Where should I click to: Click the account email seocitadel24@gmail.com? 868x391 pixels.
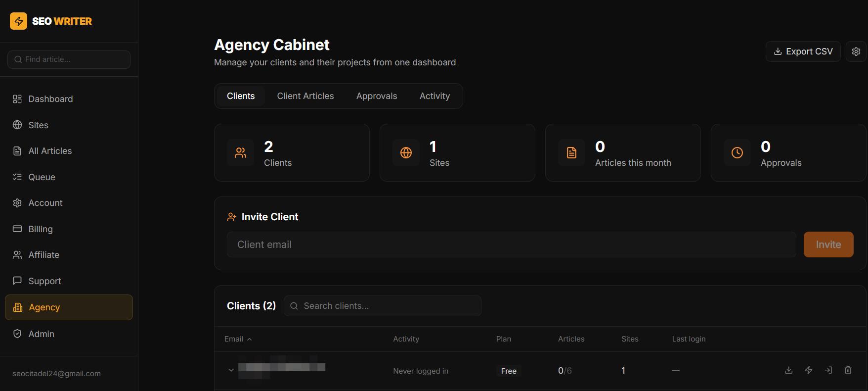pos(56,374)
